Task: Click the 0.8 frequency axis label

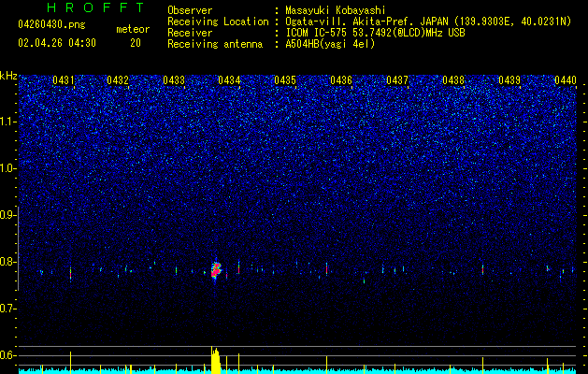Action: pyautogui.click(x=8, y=262)
